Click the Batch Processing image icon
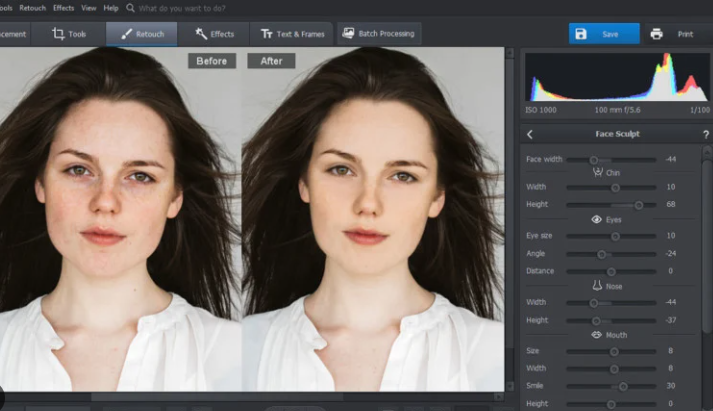This screenshot has width=713, height=411. 348,33
